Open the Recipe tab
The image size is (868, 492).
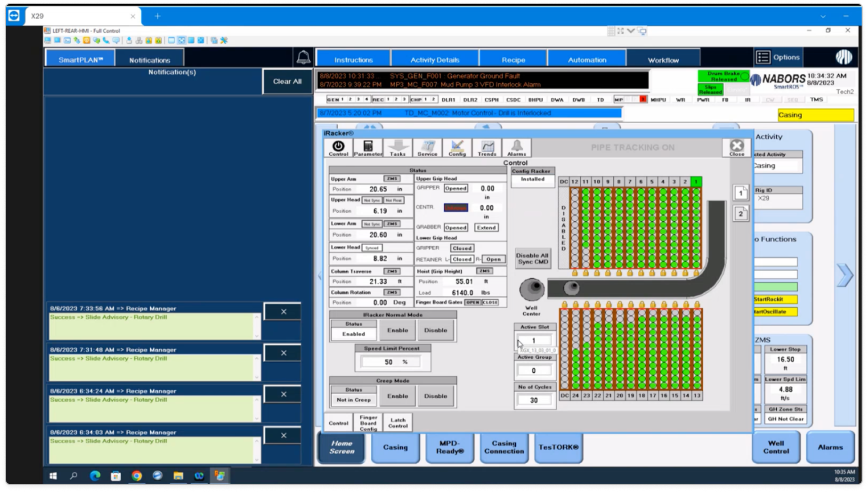point(513,60)
